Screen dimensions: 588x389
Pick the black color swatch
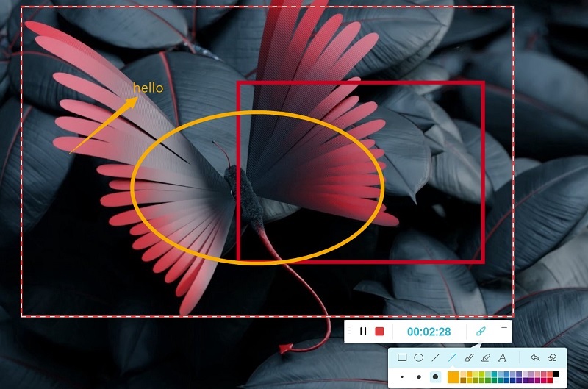point(556,374)
